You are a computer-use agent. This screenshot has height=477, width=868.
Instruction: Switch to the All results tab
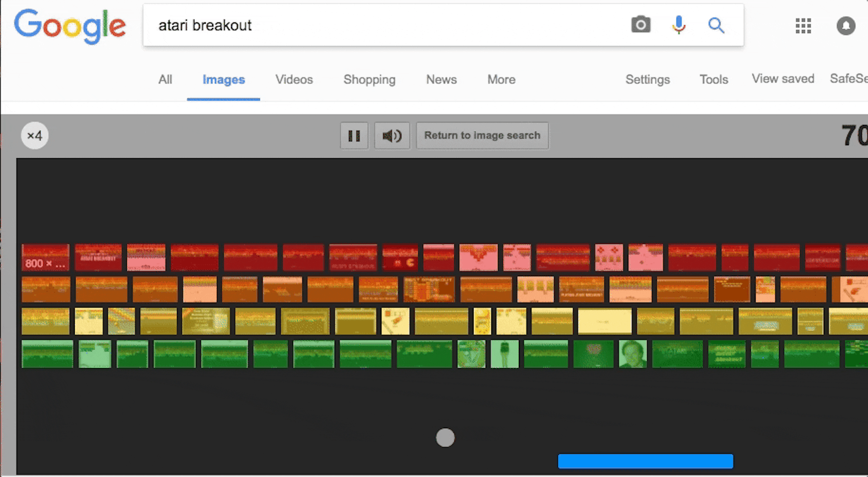click(x=165, y=80)
